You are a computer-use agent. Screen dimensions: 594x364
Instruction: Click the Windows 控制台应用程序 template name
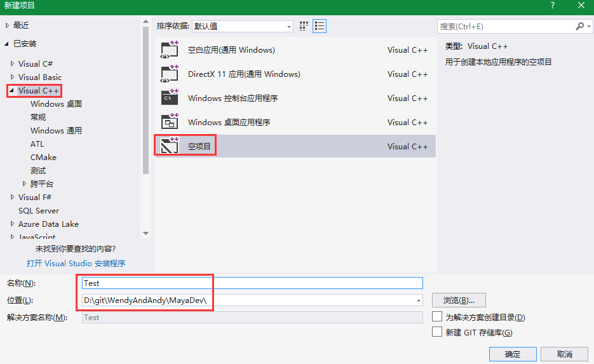[233, 98]
